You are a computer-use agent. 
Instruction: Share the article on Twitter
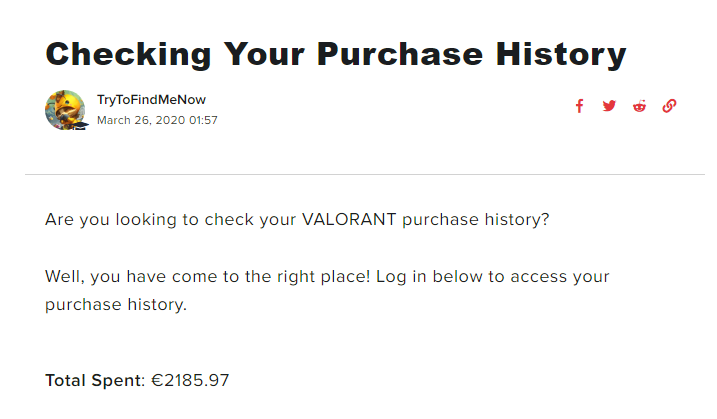(x=609, y=106)
